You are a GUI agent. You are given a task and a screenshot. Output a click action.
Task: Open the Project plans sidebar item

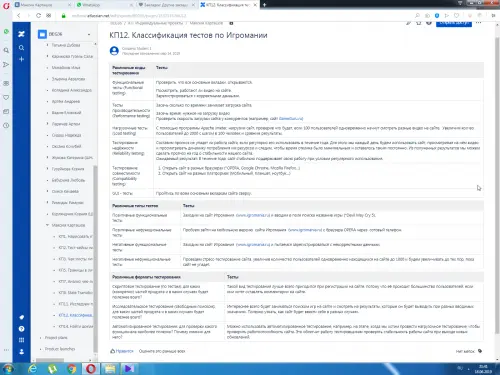coord(56,338)
